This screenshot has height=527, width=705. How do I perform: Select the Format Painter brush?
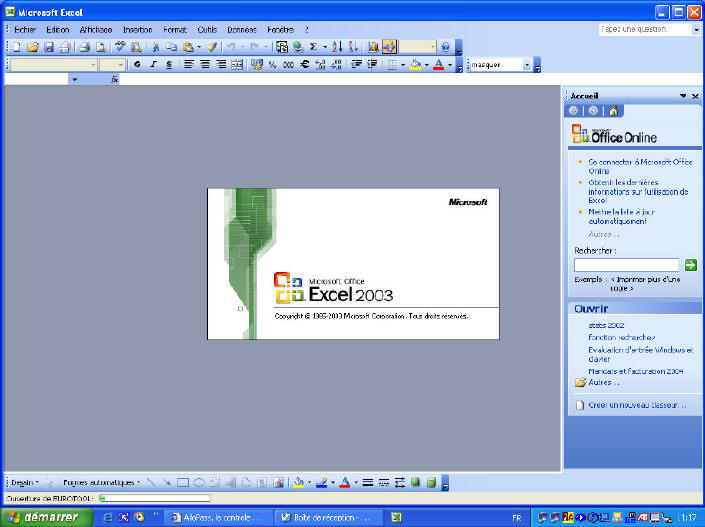[x=212, y=47]
